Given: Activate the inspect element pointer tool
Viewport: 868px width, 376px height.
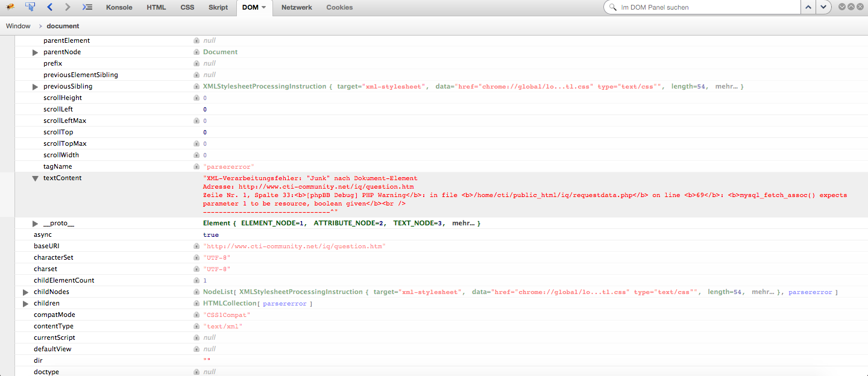Looking at the screenshot, I should [30, 7].
